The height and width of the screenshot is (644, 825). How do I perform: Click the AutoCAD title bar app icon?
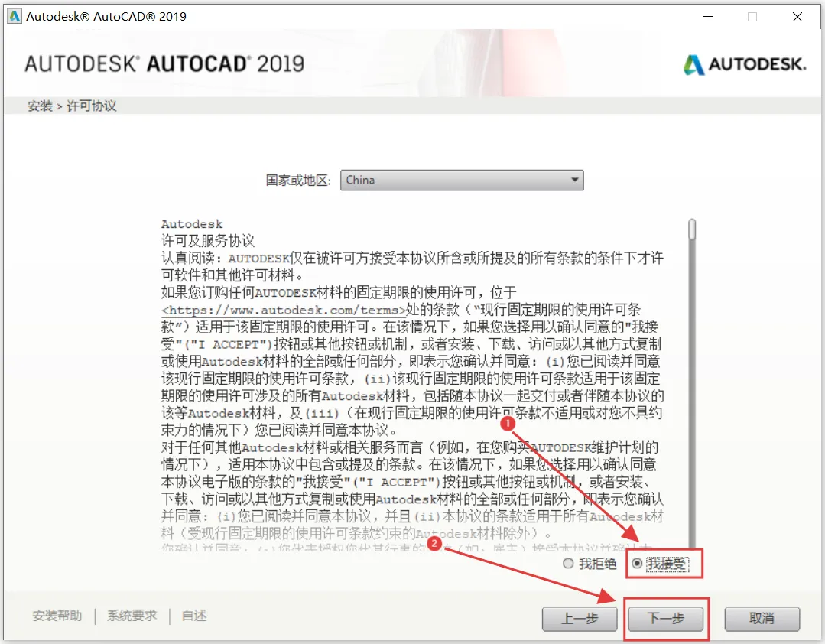pyautogui.click(x=15, y=16)
